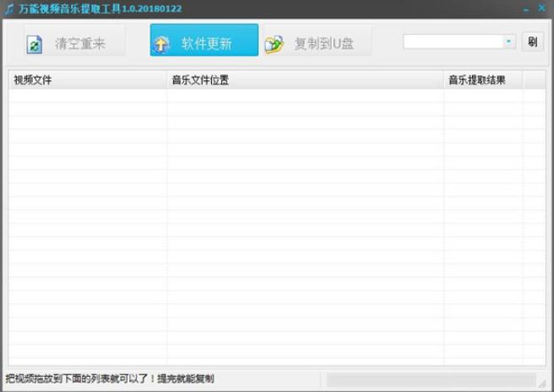This screenshot has width=554, height=392.
Task: Click the music note icon in title bar
Action: (9, 8)
